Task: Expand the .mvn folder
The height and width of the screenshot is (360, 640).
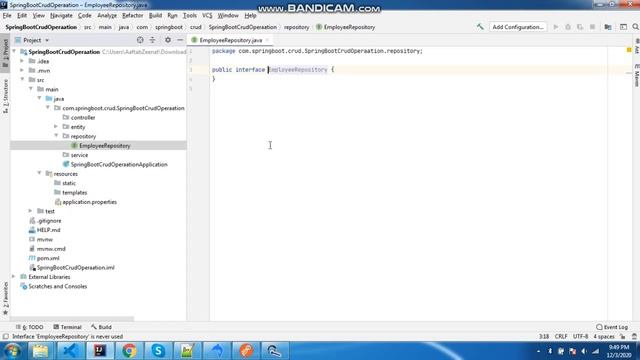Action: (22, 70)
